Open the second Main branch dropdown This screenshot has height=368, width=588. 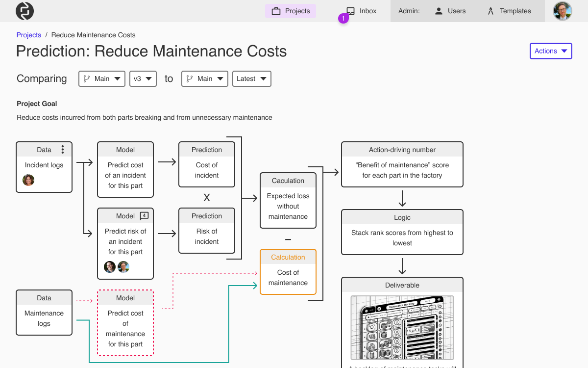(204, 79)
